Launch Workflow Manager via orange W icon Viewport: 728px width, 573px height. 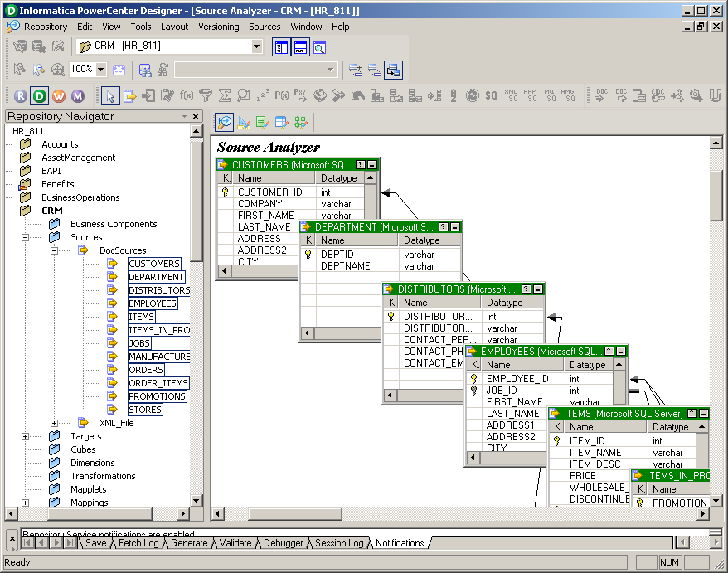[x=59, y=95]
